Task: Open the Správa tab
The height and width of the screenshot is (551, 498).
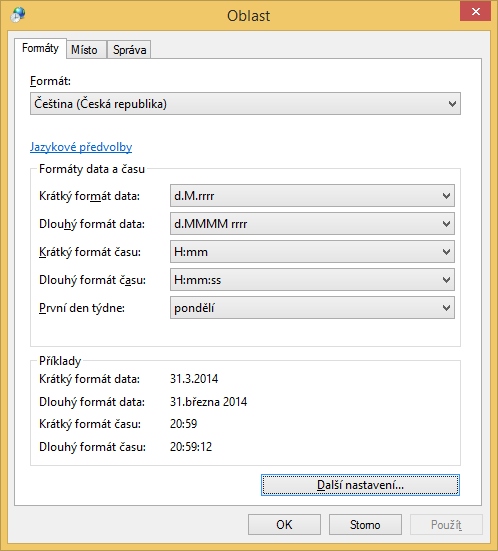Action: click(x=129, y=50)
